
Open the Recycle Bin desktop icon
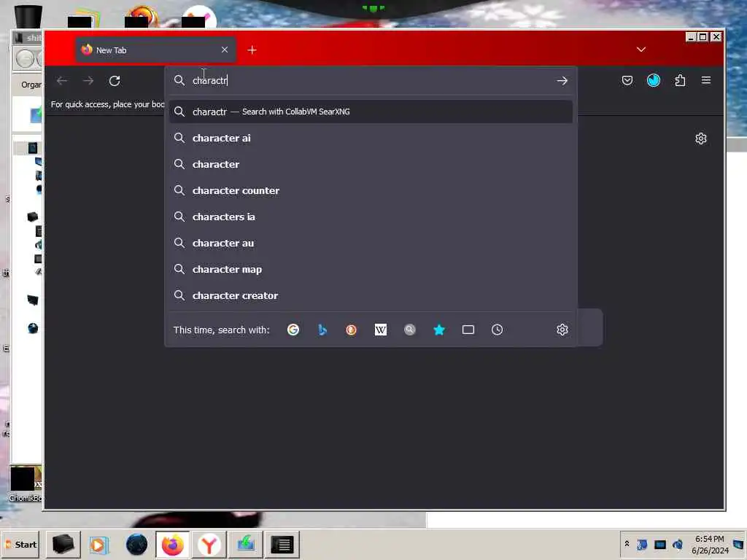click(x=28, y=15)
